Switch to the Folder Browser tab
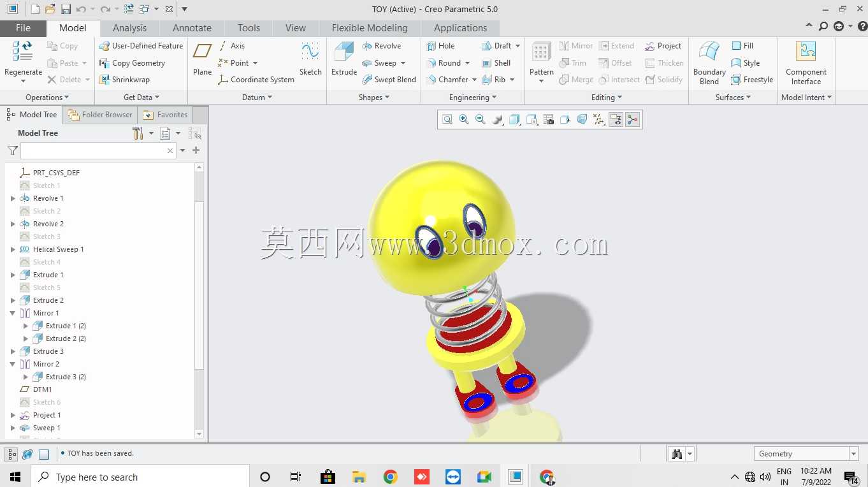This screenshot has width=868, height=487. click(100, 115)
